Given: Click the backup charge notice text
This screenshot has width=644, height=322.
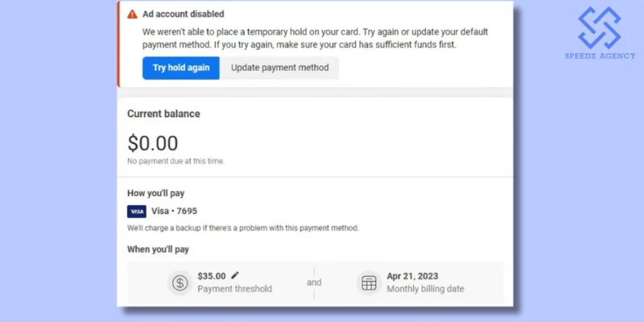Looking at the screenshot, I should pyautogui.click(x=242, y=228).
